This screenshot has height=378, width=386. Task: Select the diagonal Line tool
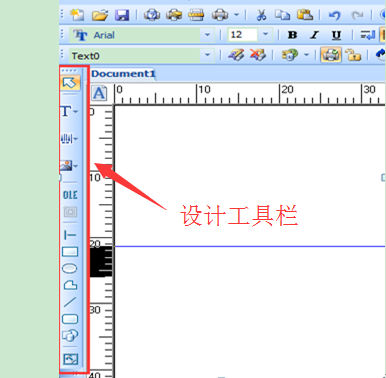pyautogui.click(x=70, y=302)
